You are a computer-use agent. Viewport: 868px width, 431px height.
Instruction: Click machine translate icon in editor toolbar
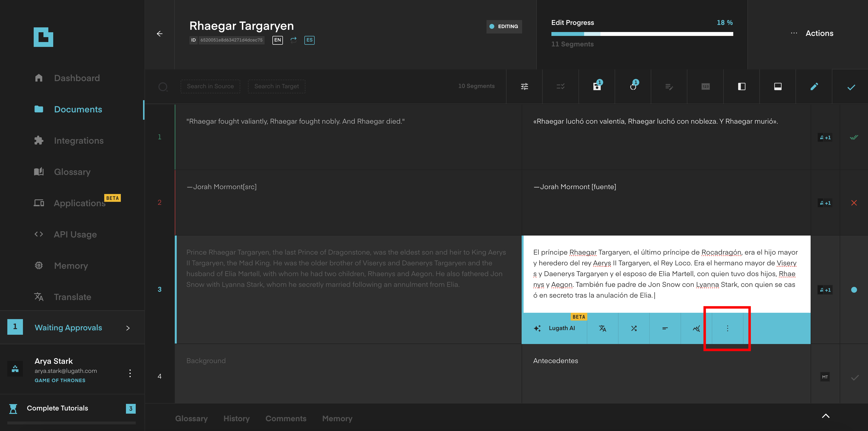coord(602,328)
